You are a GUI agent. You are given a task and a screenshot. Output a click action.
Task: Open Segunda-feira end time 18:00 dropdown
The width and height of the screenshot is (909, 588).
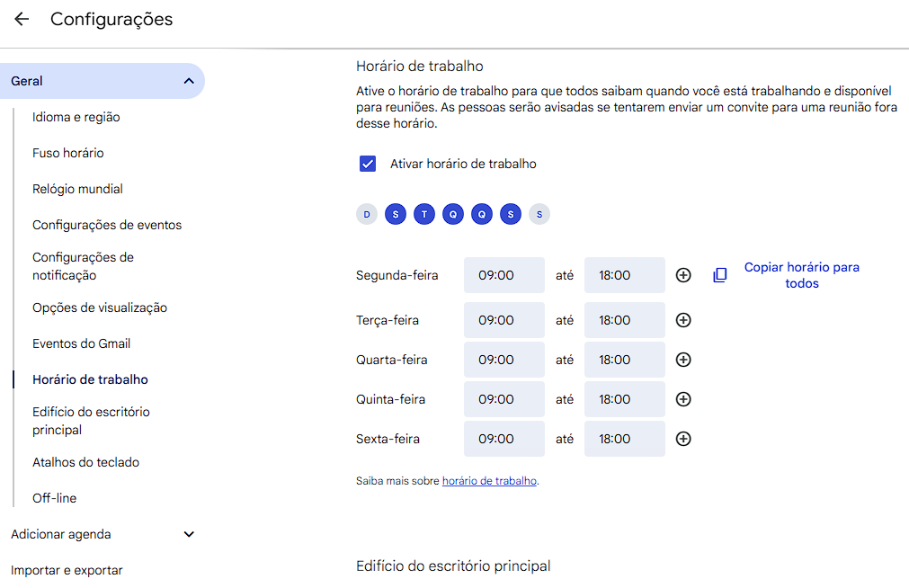(x=625, y=275)
